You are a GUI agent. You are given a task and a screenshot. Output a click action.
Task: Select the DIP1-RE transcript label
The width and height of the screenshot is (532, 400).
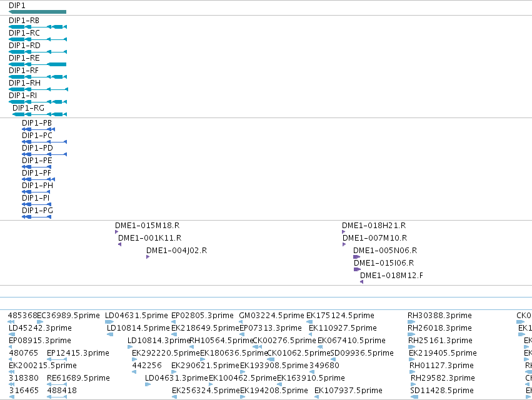click(24, 58)
